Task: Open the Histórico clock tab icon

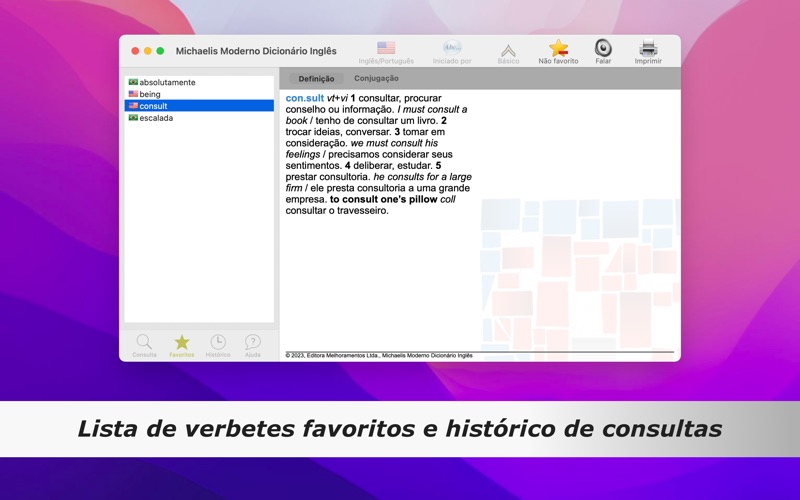Action: tap(218, 342)
